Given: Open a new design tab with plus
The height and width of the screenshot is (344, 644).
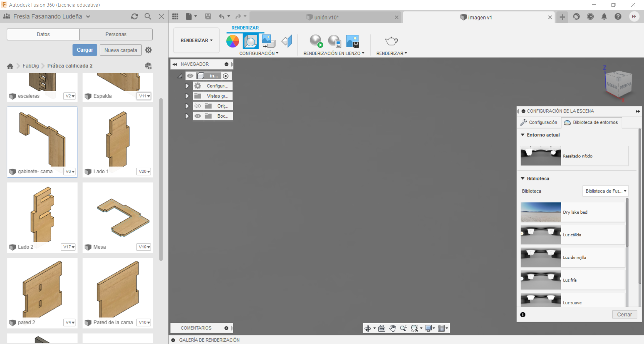Looking at the screenshot, I should (x=562, y=17).
